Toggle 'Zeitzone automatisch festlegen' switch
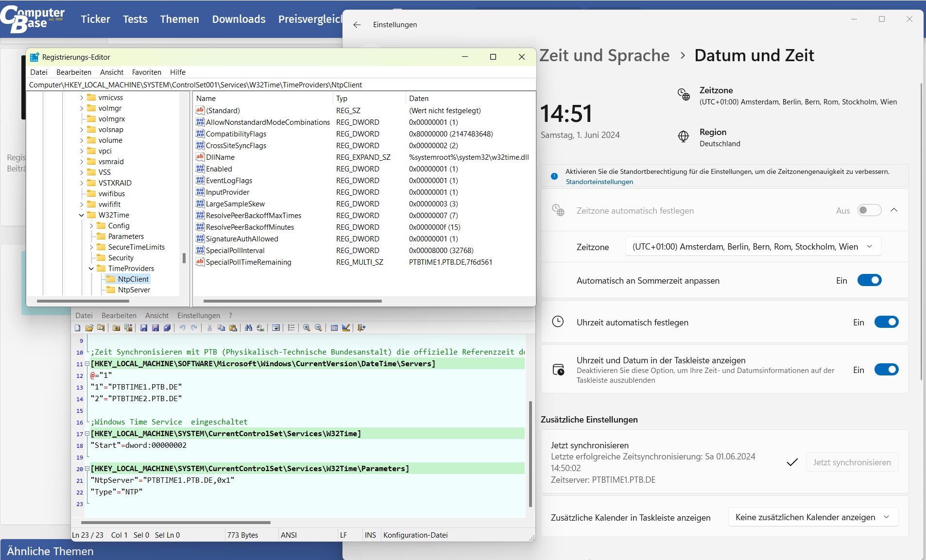The image size is (926, 560). 870,210
